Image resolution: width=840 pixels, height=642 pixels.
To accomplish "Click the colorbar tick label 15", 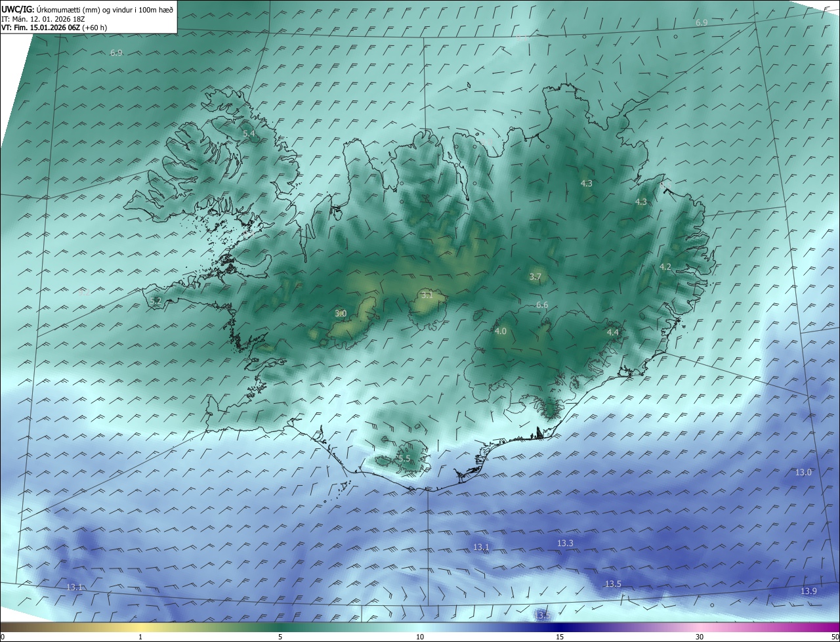I will 560,637.
